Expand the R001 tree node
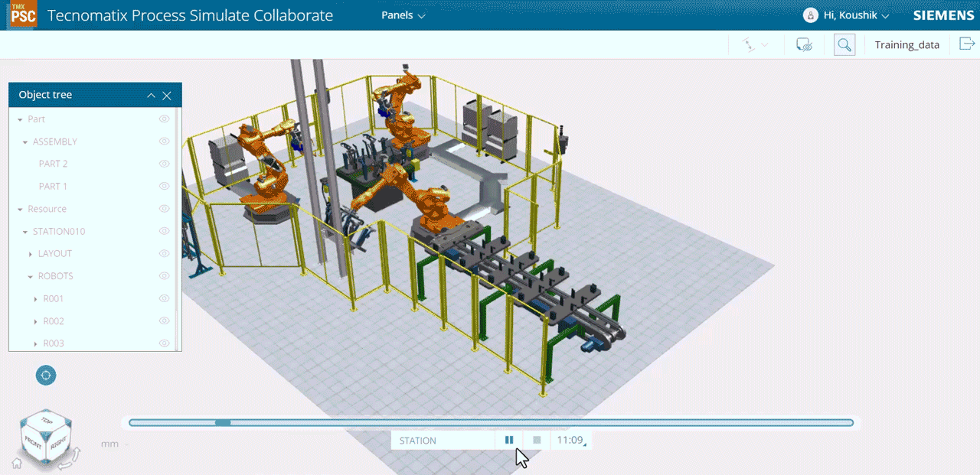The height and width of the screenshot is (475, 980). pos(36,299)
